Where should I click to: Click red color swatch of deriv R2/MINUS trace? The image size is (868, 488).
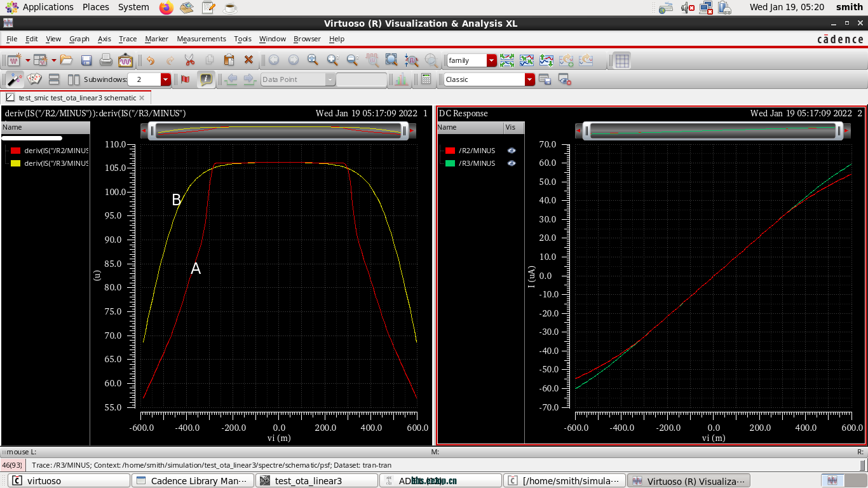click(x=16, y=151)
